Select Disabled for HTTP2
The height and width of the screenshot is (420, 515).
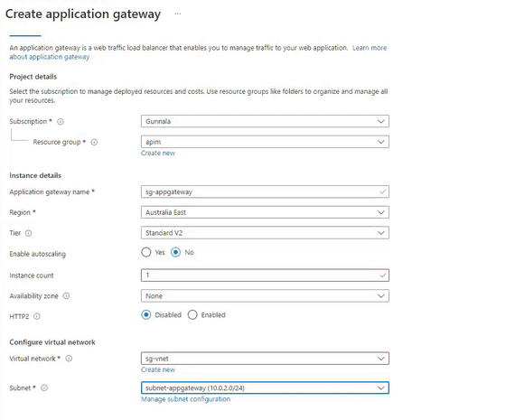[146, 315]
